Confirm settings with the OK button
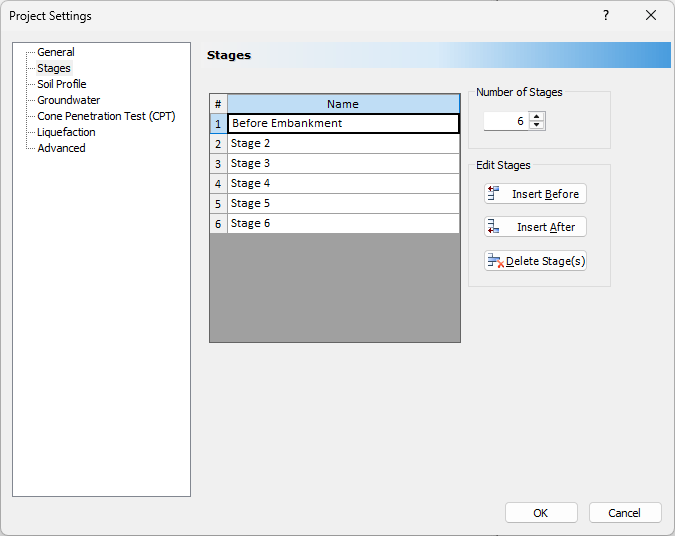This screenshot has width=675, height=536. click(541, 513)
